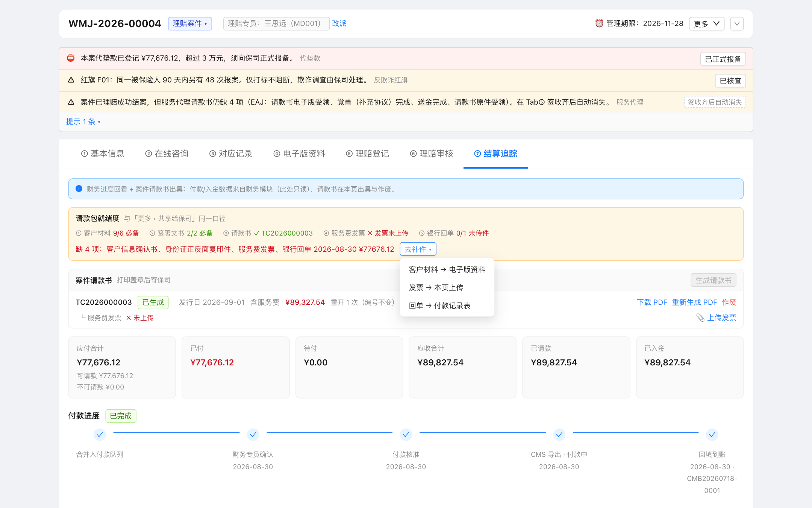Image resolution: width=812 pixels, height=508 pixels.
Task: Click the 已正式报备 button
Action: tap(723, 59)
